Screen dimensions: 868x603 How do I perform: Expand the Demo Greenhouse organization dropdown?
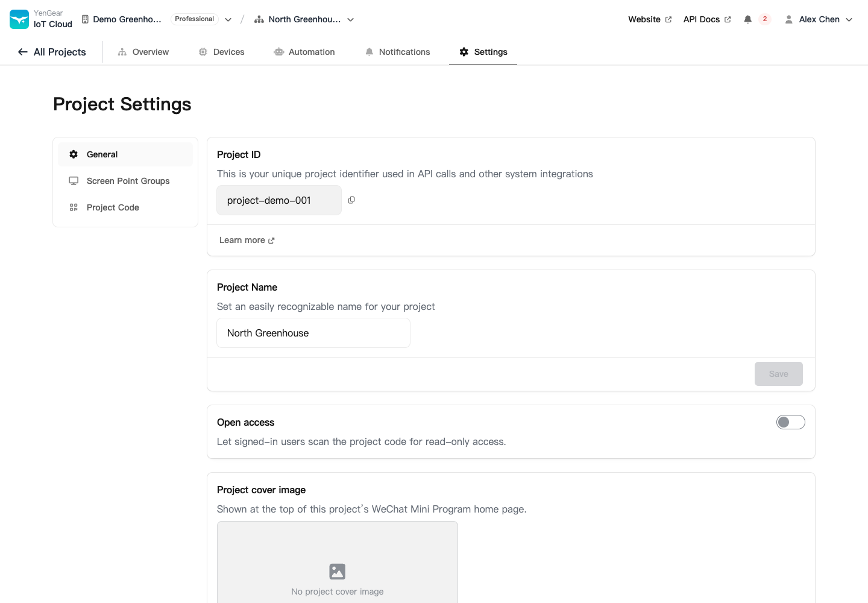228,19
